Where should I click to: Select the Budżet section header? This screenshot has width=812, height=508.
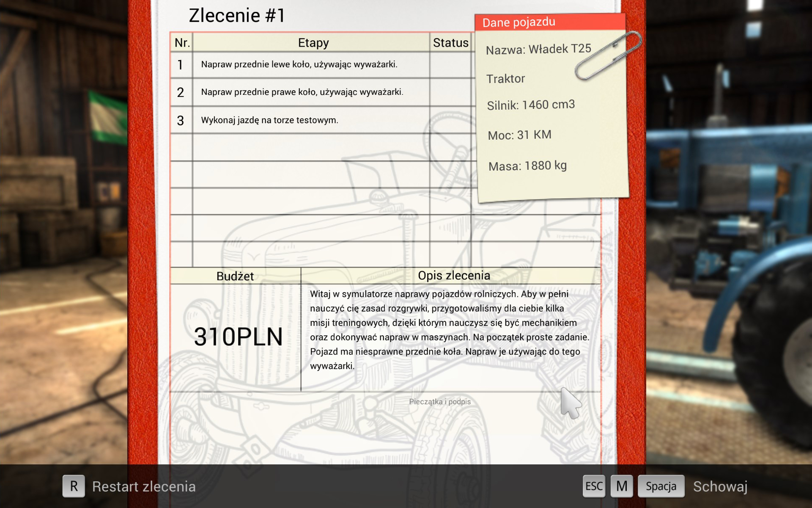tap(235, 276)
